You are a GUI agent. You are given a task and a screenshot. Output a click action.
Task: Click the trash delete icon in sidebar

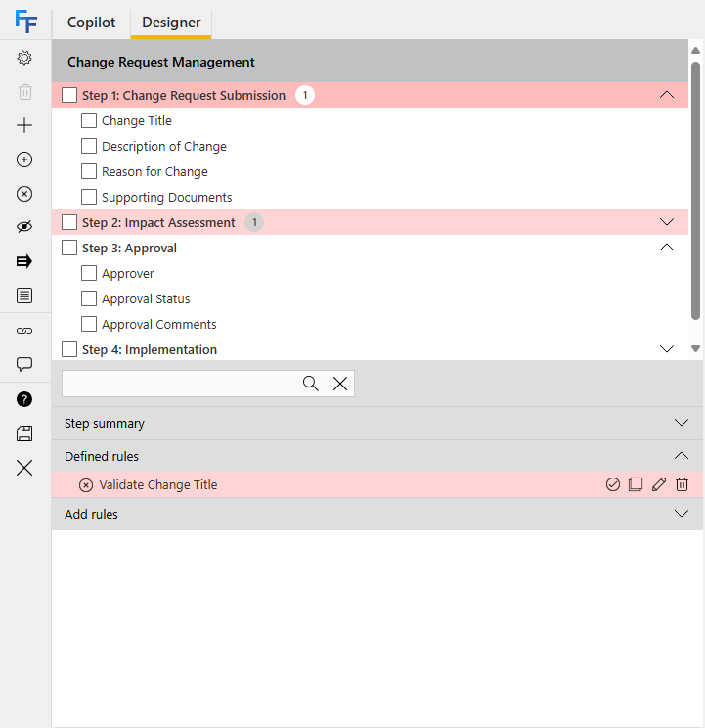25,91
